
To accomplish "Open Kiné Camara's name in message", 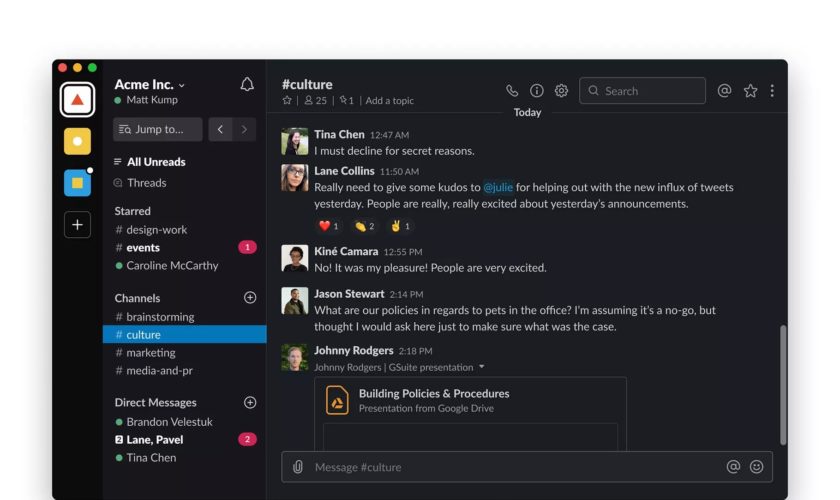I will point(346,251).
